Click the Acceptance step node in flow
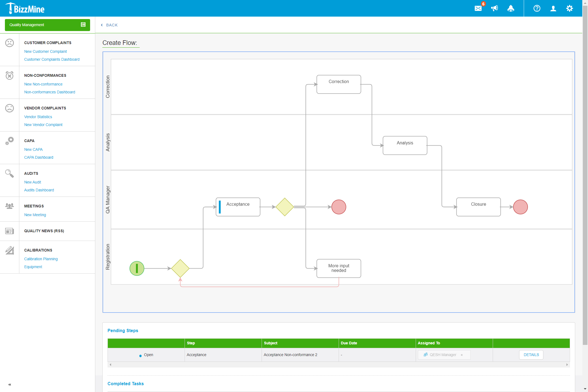Image resolution: width=588 pixels, height=392 pixels. coord(238,207)
